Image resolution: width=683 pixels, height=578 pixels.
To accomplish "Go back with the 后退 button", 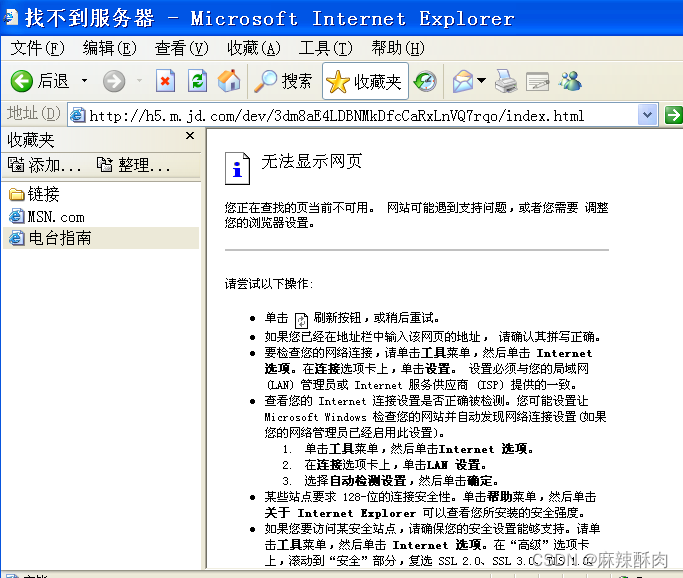I will pos(39,81).
